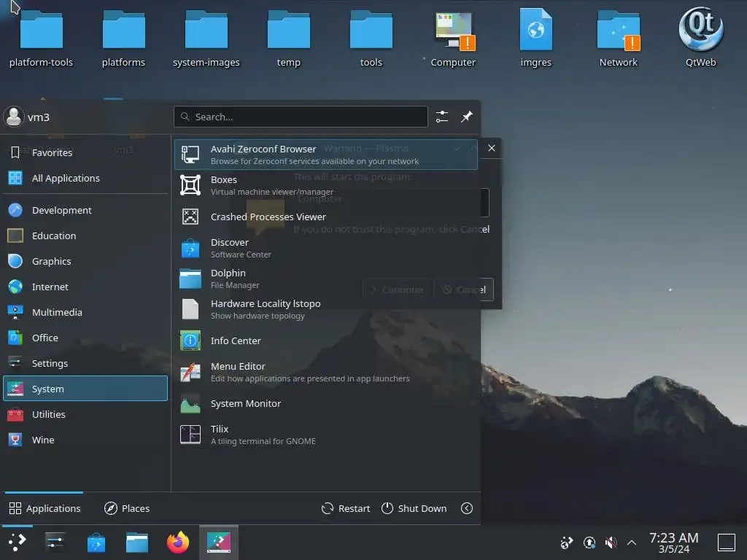
Task: Open Discover from the taskbar
Action: click(96, 542)
